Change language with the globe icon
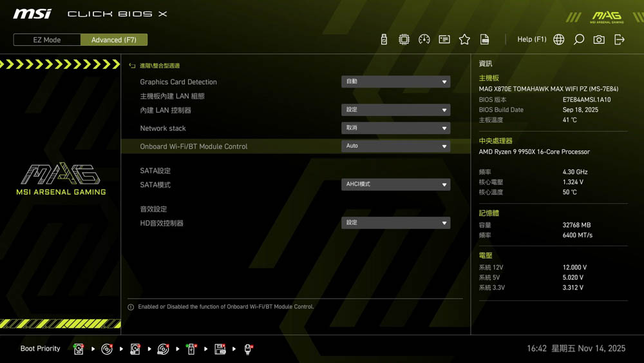Viewport: 644px width, 363px height. tap(559, 40)
